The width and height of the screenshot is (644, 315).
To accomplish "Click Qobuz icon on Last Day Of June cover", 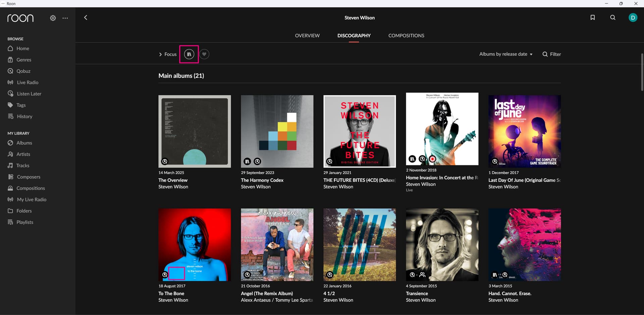I will (x=495, y=162).
